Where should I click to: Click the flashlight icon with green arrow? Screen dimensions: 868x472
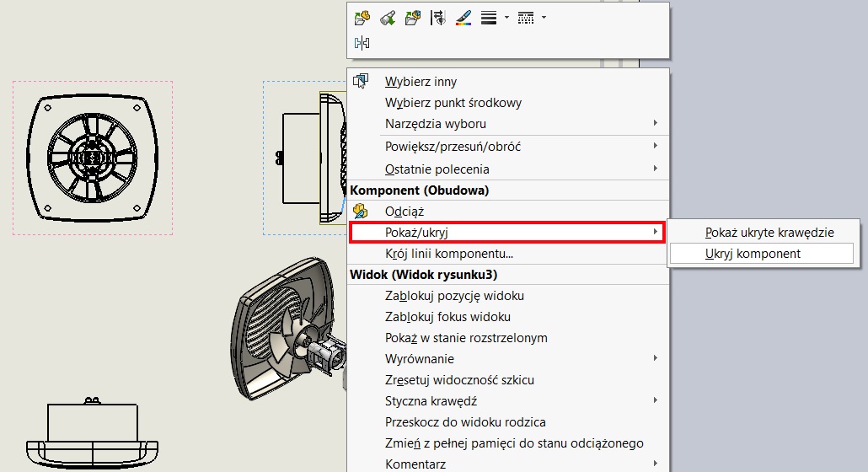[x=388, y=18]
